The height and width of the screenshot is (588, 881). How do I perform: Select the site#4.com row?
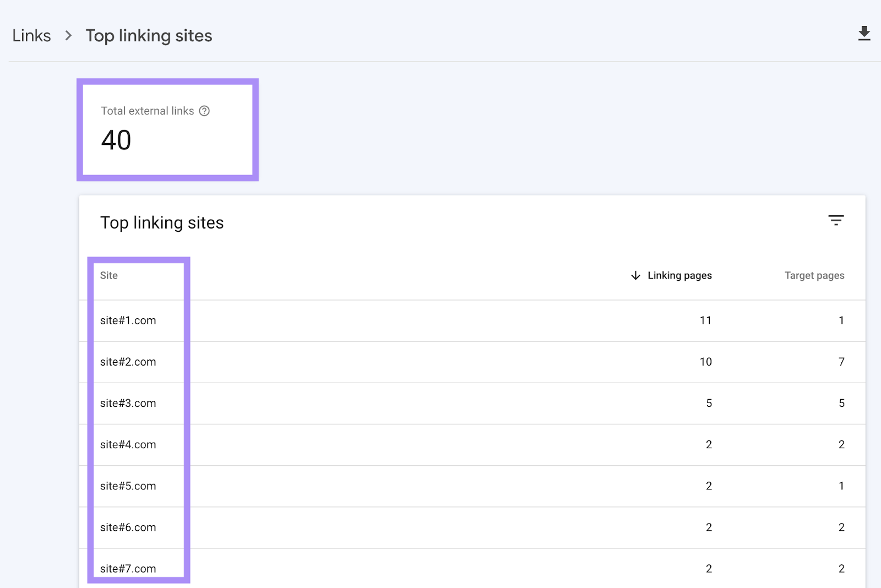[x=128, y=444]
